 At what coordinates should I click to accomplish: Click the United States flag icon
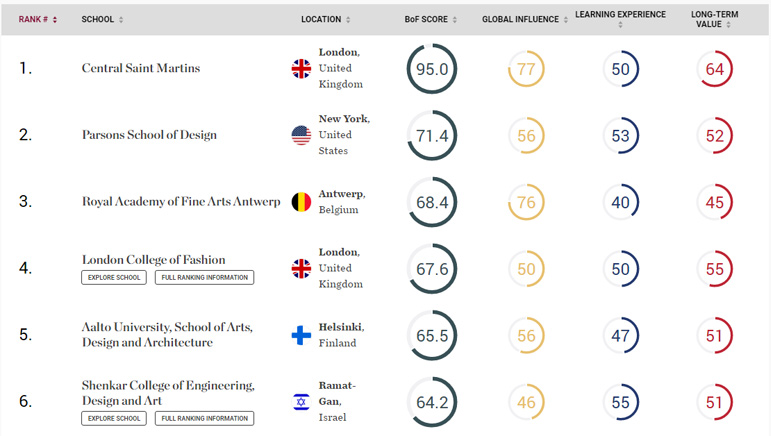pos(301,135)
